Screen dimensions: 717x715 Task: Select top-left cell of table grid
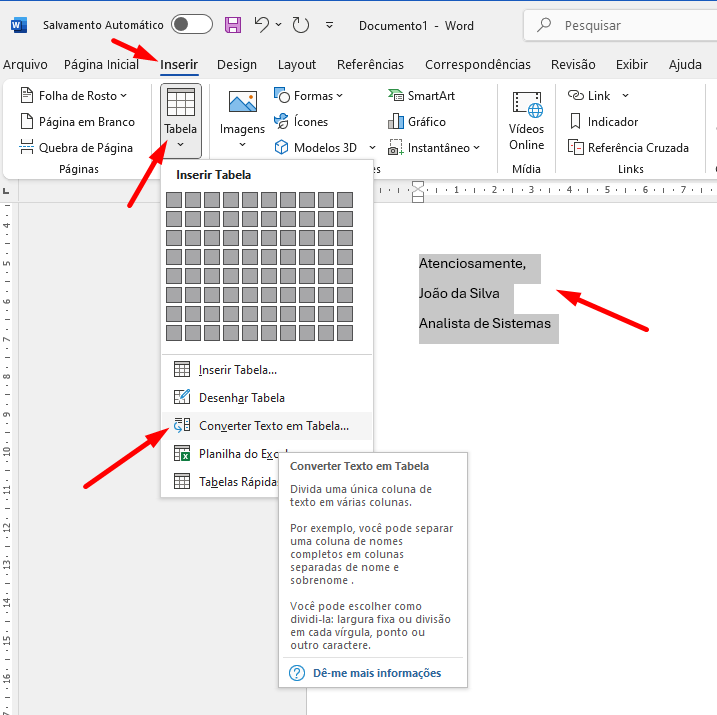click(174, 200)
